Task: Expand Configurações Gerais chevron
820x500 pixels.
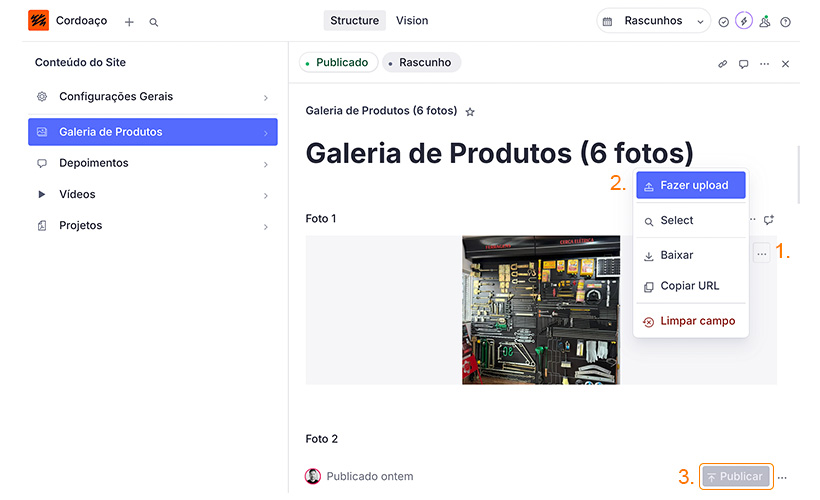Action: tap(266, 98)
